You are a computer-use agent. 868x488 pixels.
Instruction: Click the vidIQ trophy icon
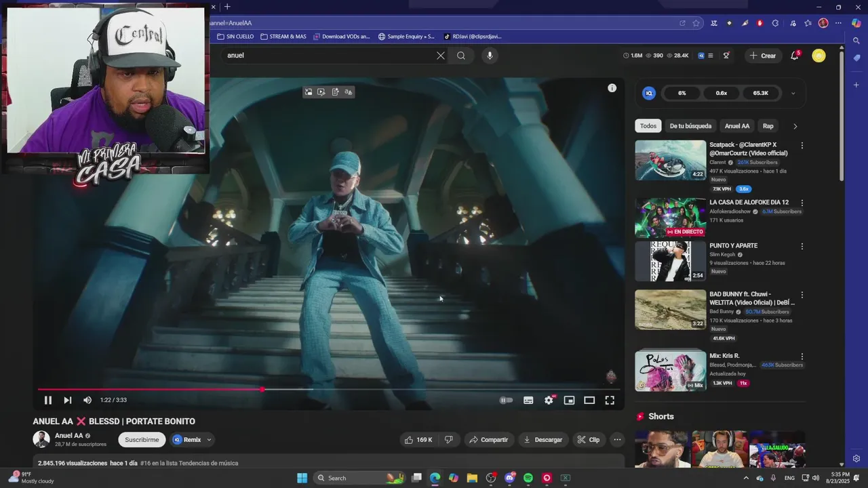726,56
